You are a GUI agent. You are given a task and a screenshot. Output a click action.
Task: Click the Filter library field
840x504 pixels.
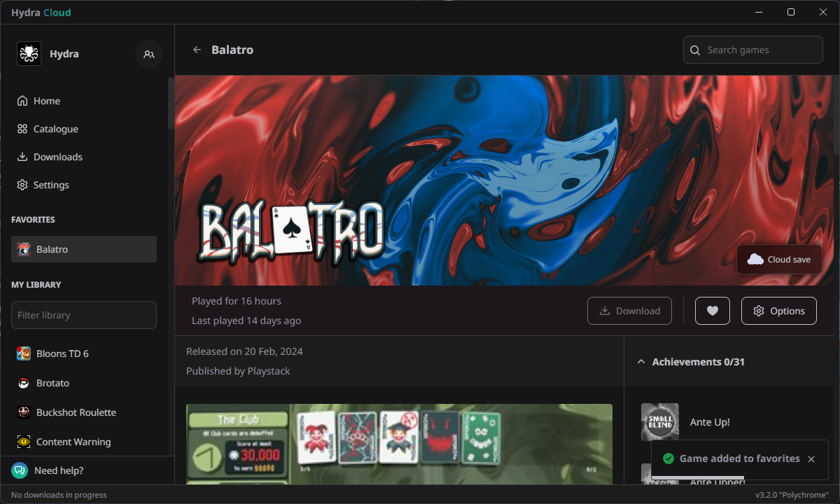(x=84, y=315)
